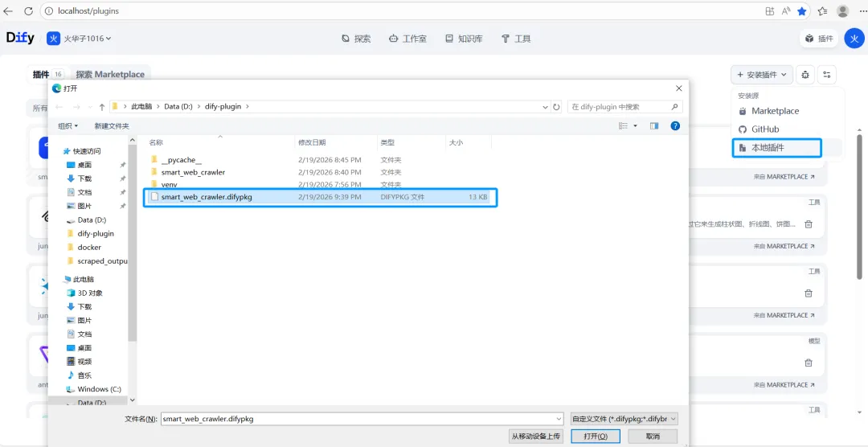
Task: Go to the 探索 tab
Action: pyautogui.click(x=356, y=39)
